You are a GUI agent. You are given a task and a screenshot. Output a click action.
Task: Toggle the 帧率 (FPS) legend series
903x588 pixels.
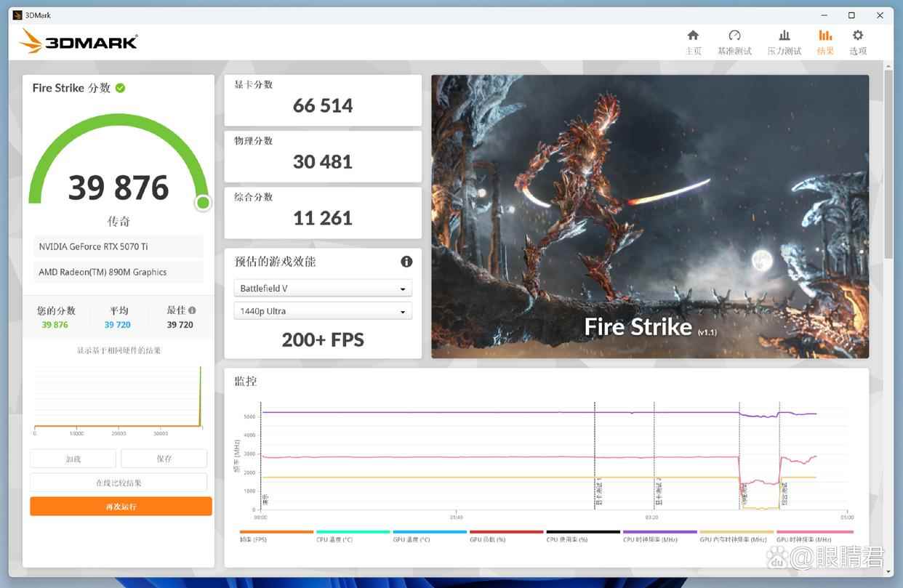point(276,536)
